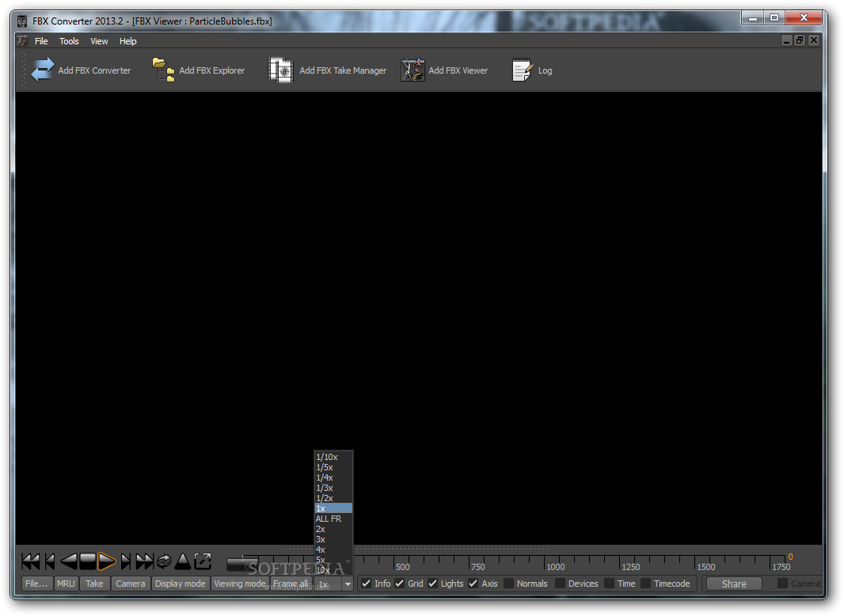Restore the inner FBX Viewer window
This screenshot has width=844, height=616.
click(x=800, y=40)
